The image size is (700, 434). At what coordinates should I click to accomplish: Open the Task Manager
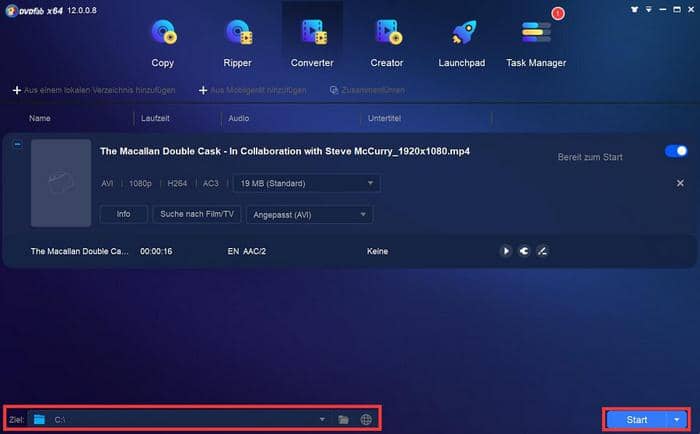(536, 43)
